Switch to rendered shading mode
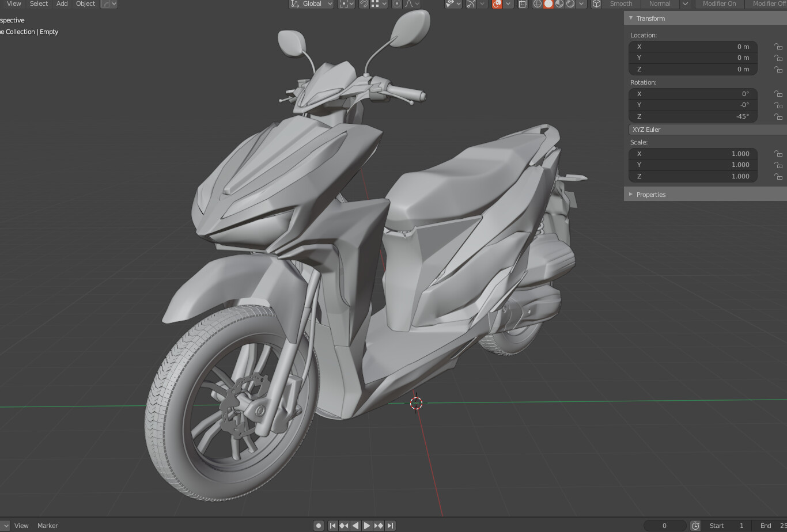 570,3
